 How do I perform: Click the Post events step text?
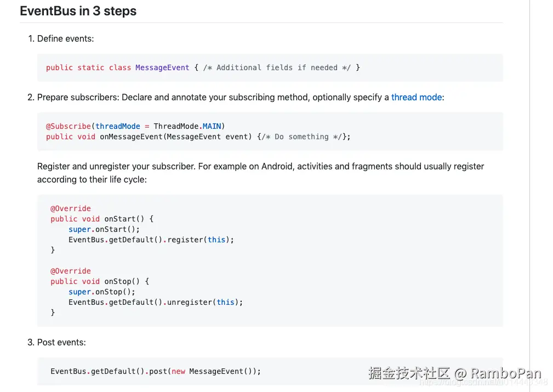click(x=61, y=342)
